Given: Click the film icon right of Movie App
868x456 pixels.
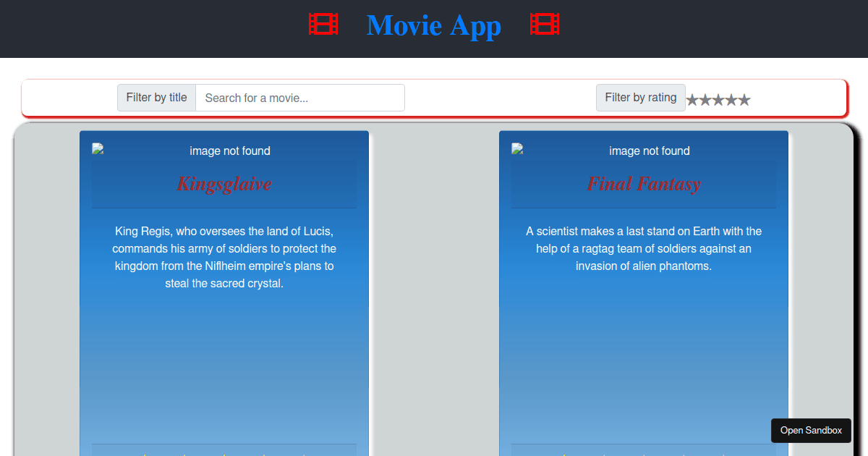Looking at the screenshot, I should (545, 25).
